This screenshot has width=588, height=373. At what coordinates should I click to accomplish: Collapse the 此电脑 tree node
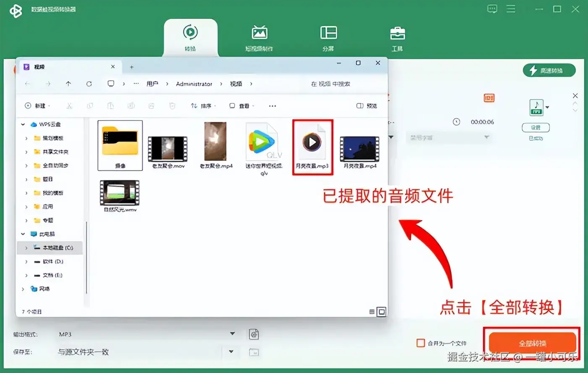tap(23, 234)
